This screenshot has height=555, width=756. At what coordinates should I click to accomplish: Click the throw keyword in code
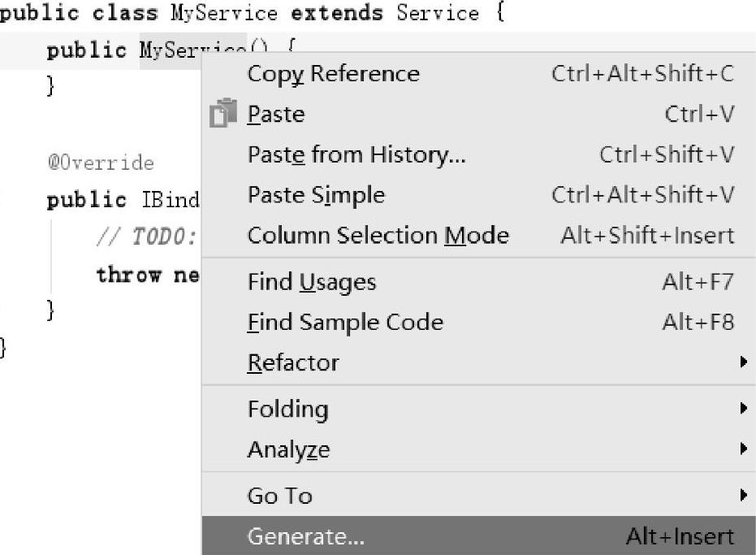pos(128,275)
